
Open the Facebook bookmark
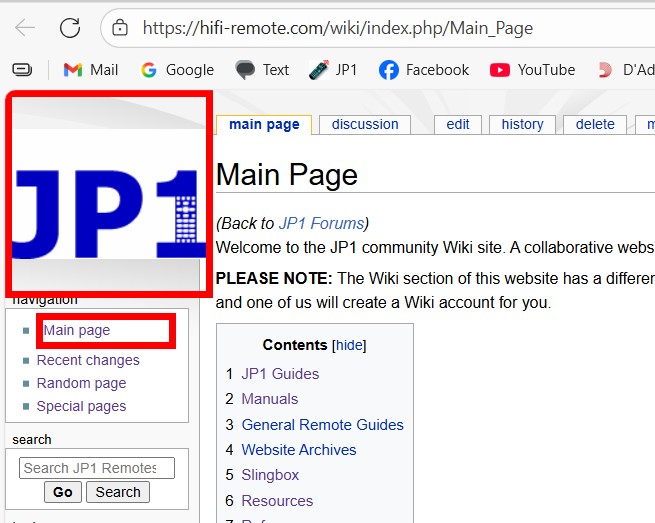[424, 70]
